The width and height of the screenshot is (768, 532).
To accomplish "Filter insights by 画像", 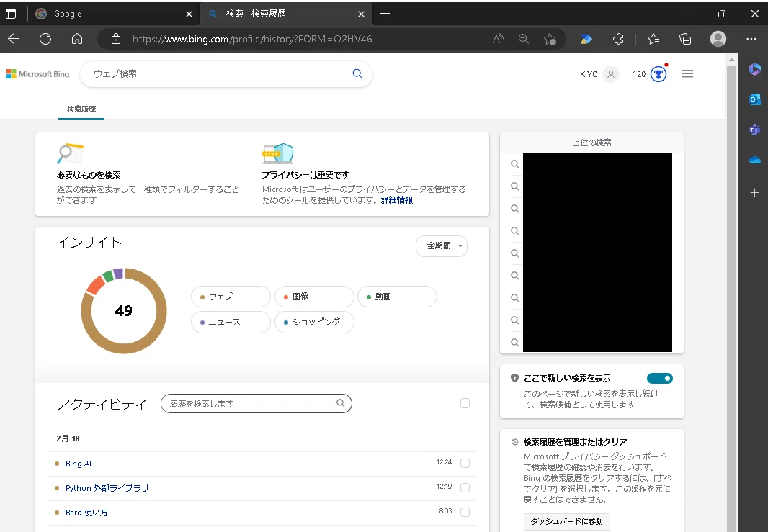I will click(x=314, y=297).
